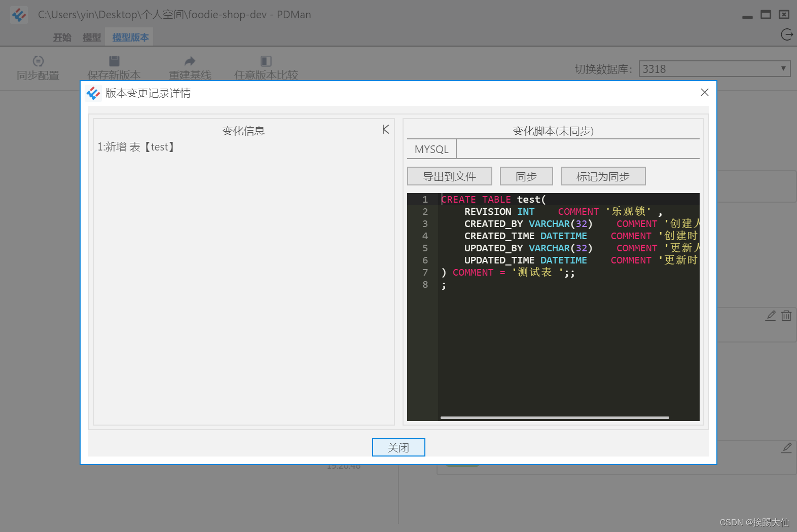Click the PDMan app logo in title bar

pyautogui.click(x=19, y=15)
